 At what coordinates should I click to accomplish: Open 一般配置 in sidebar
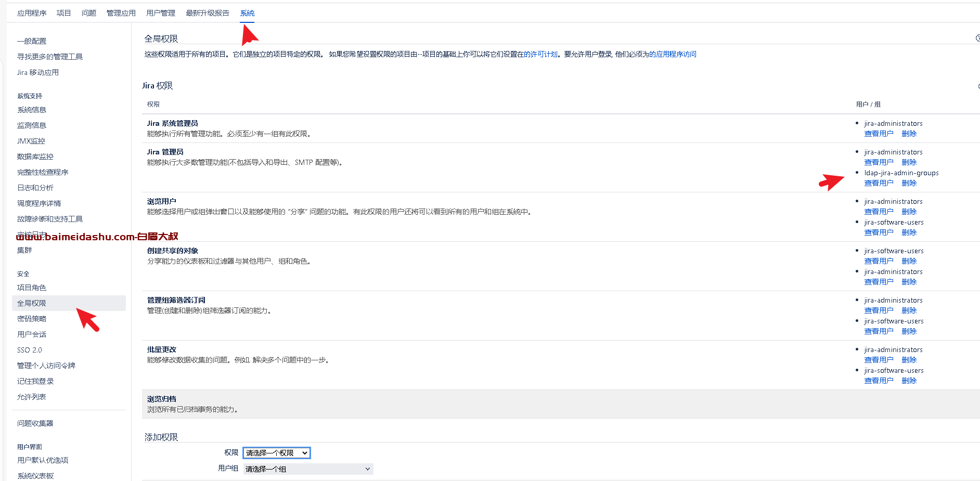[32, 41]
